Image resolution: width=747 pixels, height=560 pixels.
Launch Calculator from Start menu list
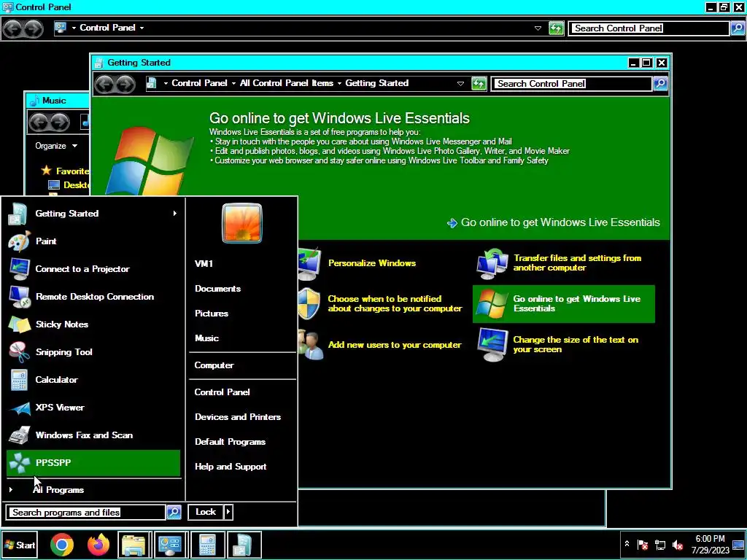93,379
